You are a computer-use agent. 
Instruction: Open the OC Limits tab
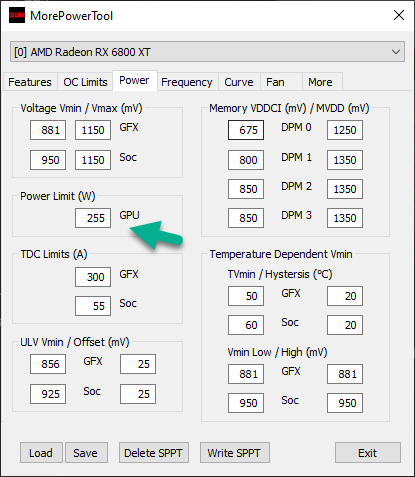click(85, 82)
